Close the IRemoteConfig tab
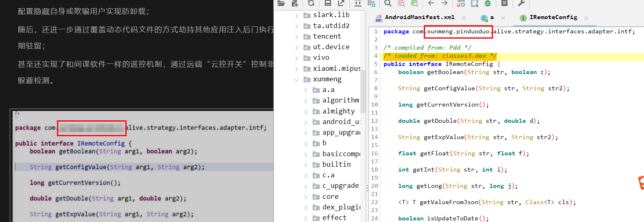 click(586, 18)
